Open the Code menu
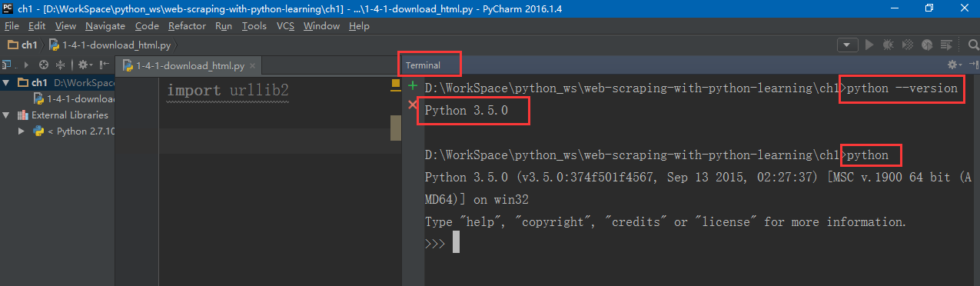 point(147,25)
